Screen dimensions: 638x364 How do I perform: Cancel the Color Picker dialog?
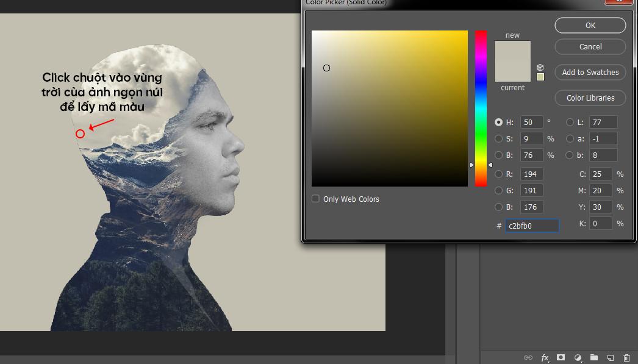[589, 46]
